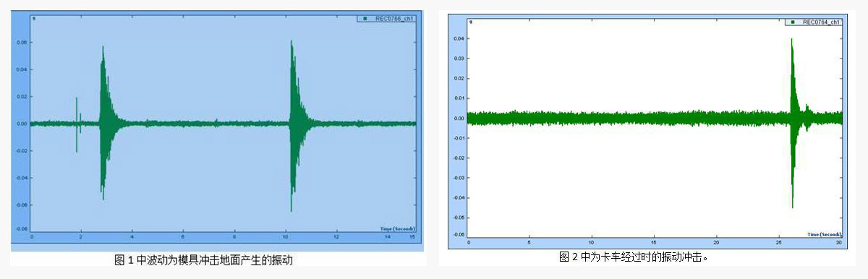This screenshot has width=868, height=279.
Task: Click the 图1 caption below left chart
Action: [x=203, y=259]
